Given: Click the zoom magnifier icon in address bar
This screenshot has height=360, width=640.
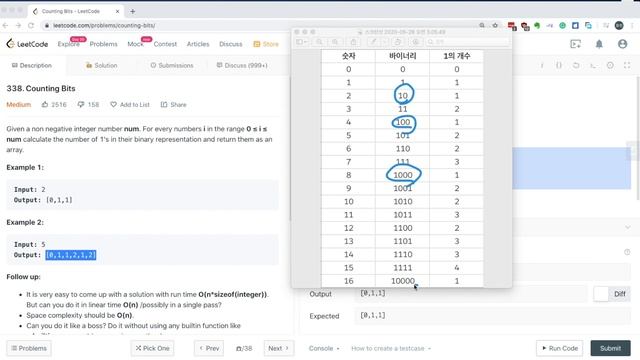Looking at the screenshot, I should [x=482, y=25].
